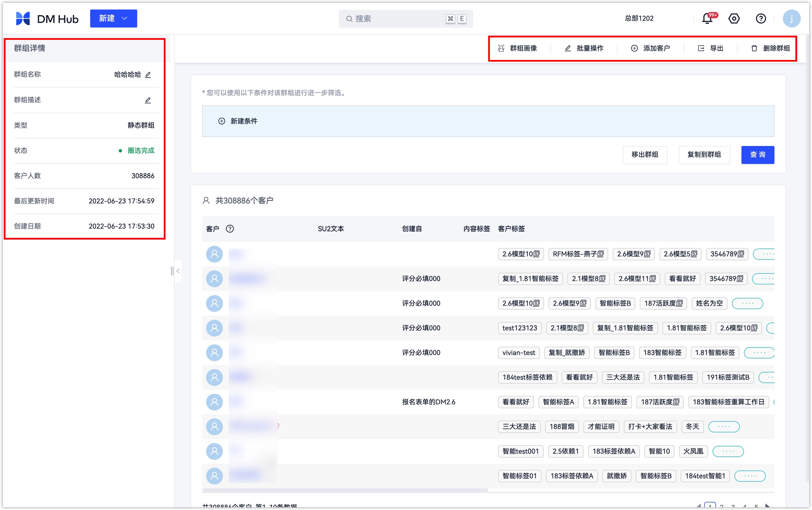Click the 姓名为空 tag

pos(709,303)
